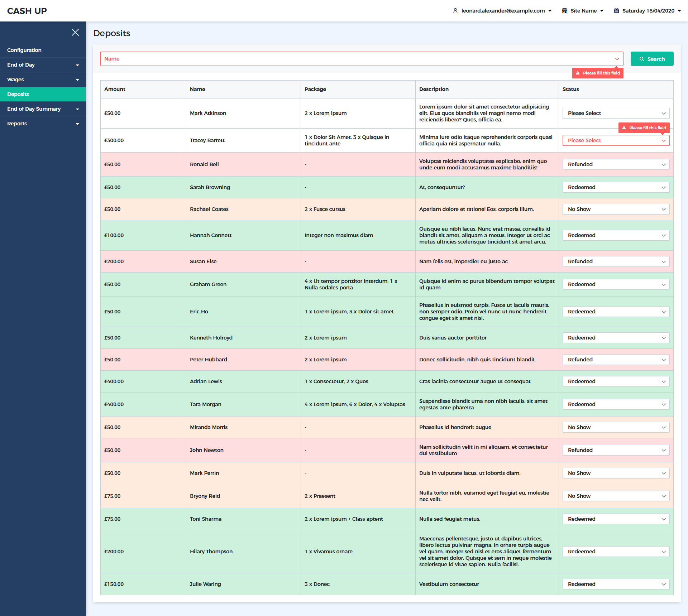Image resolution: width=688 pixels, height=616 pixels.
Task: Open the leonard.alexander@example.com account menu
Action: [x=503, y=11]
